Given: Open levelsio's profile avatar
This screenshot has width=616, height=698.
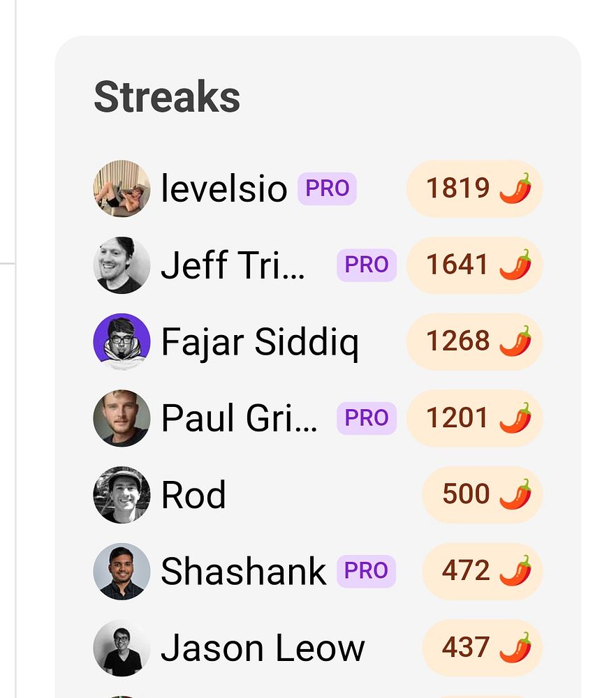Looking at the screenshot, I should click(x=122, y=188).
